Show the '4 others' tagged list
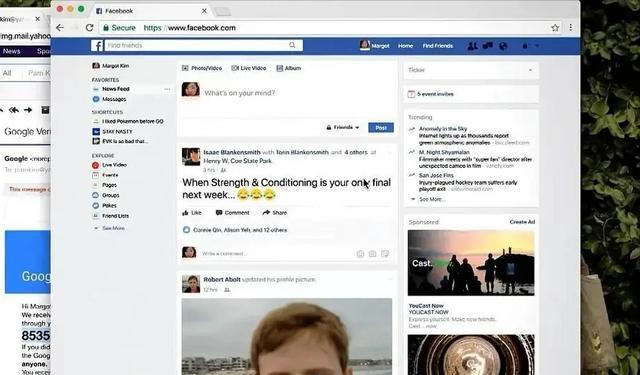This screenshot has width=640, height=375. pos(356,152)
